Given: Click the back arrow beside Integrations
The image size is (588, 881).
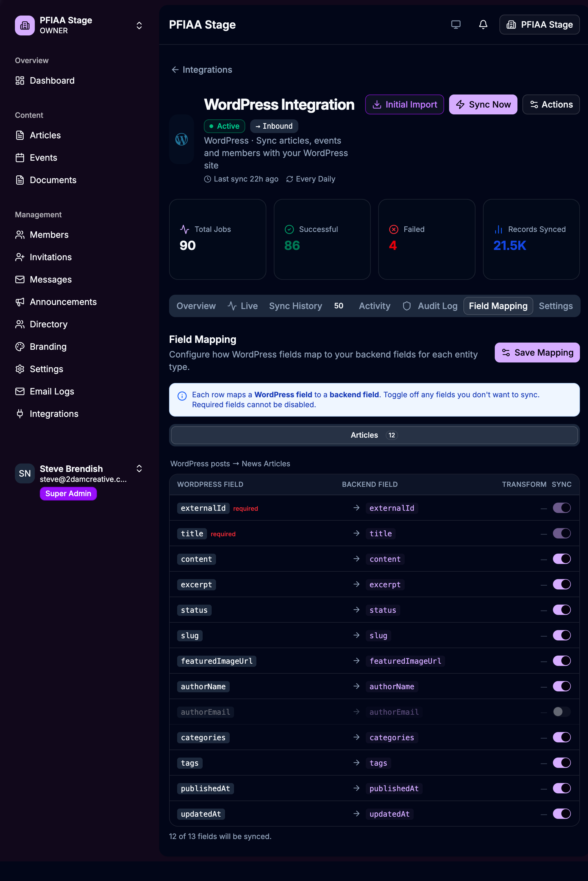Looking at the screenshot, I should 175,70.
